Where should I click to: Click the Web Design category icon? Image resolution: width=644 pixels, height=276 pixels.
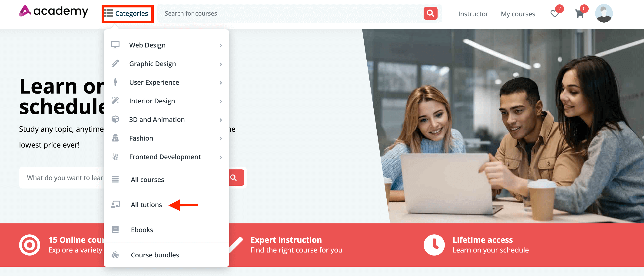pyautogui.click(x=115, y=45)
